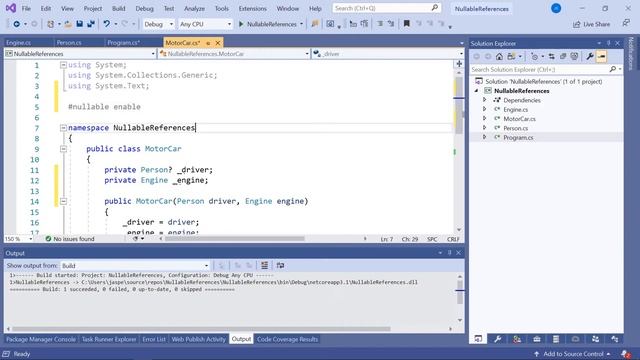
Task: Close the MotorCar.cs tab
Action: [218, 42]
